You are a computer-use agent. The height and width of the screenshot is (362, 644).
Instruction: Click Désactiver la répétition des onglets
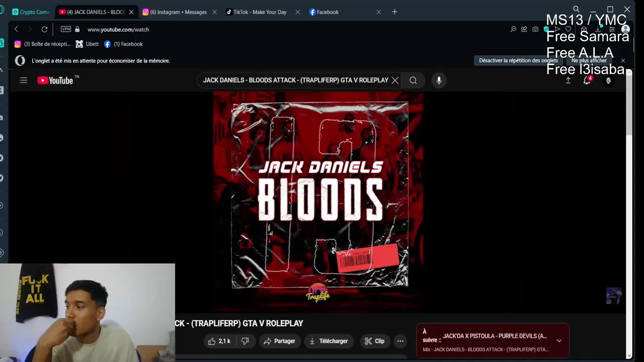(x=518, y=60)
